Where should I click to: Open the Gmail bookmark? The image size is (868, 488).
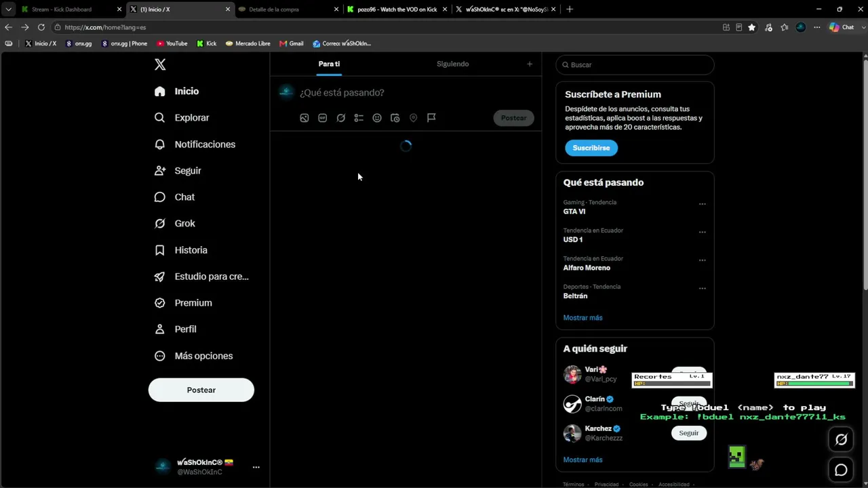[x=292, y=43]
